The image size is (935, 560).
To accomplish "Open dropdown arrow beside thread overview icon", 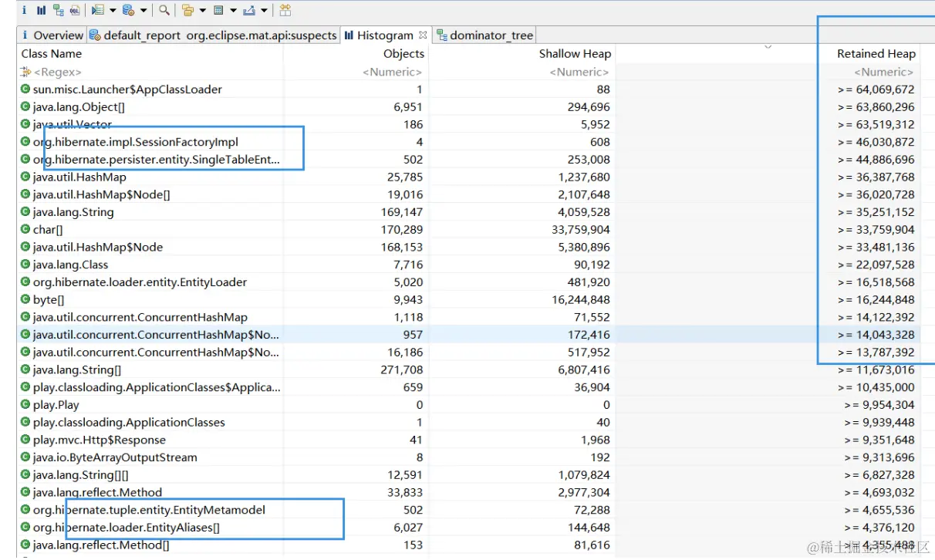I will (x=113, y=11).
